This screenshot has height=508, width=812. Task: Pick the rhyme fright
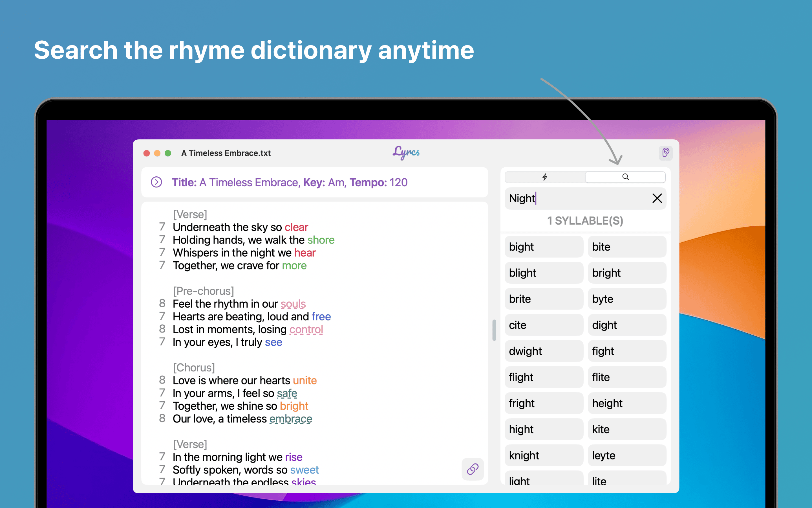[544, 403]
